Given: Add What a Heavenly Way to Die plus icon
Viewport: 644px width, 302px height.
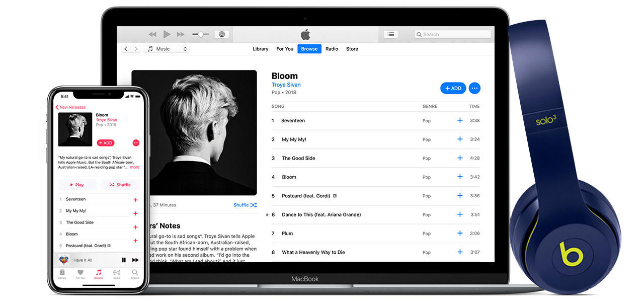Looking at the screenshot, I should pyautogui.click(x=460, y=252).
